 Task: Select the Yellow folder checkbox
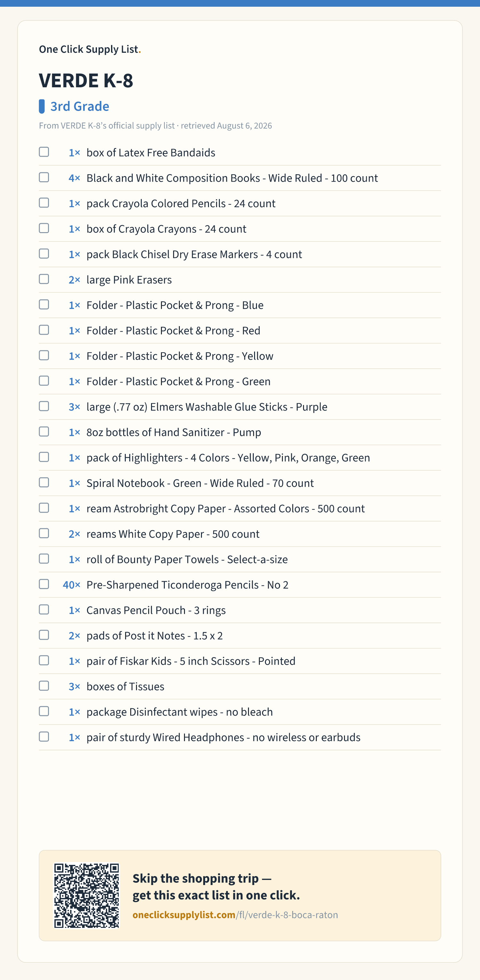pyautogui.click(x=44, y=355)
